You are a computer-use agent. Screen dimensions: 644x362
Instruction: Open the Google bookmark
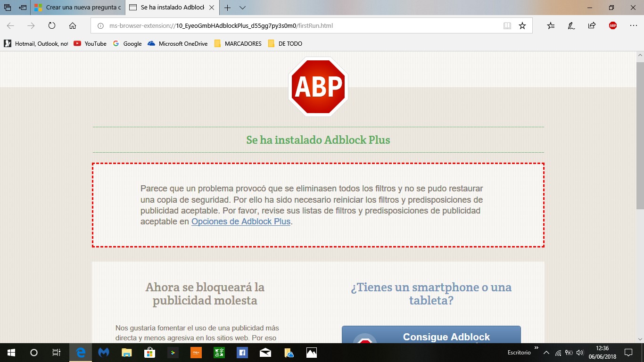(x=127, y=43)
